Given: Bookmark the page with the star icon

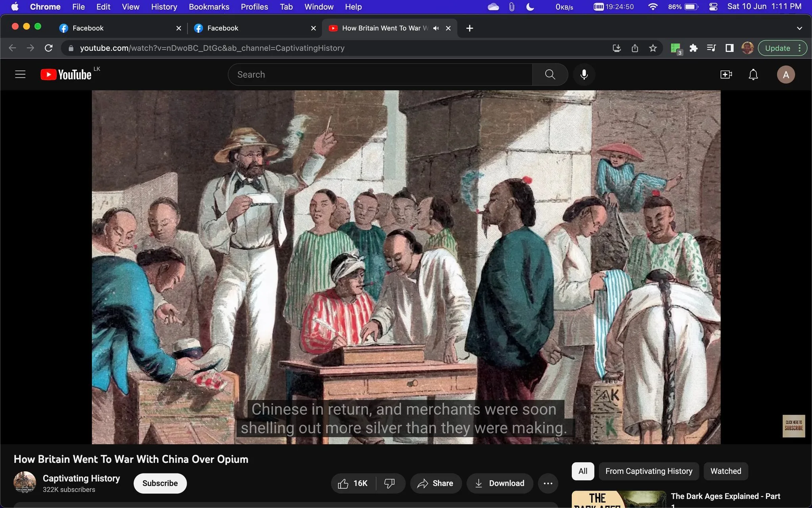Looking at the screenshot, I should (653, 48).
